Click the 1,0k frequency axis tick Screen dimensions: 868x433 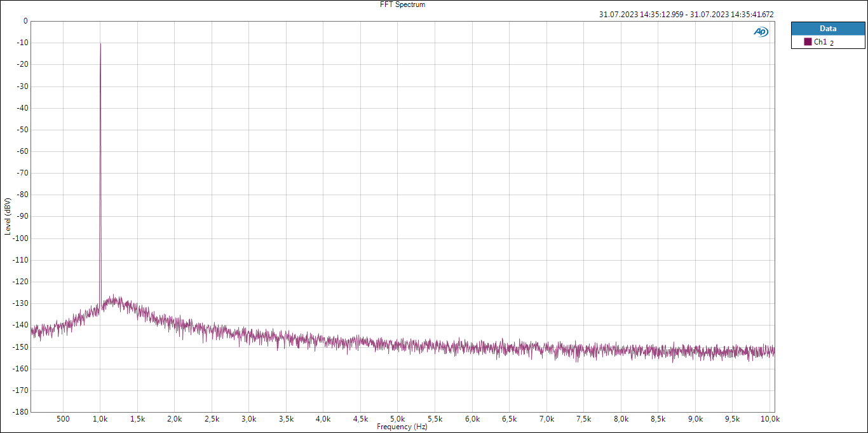click(100, 419)
